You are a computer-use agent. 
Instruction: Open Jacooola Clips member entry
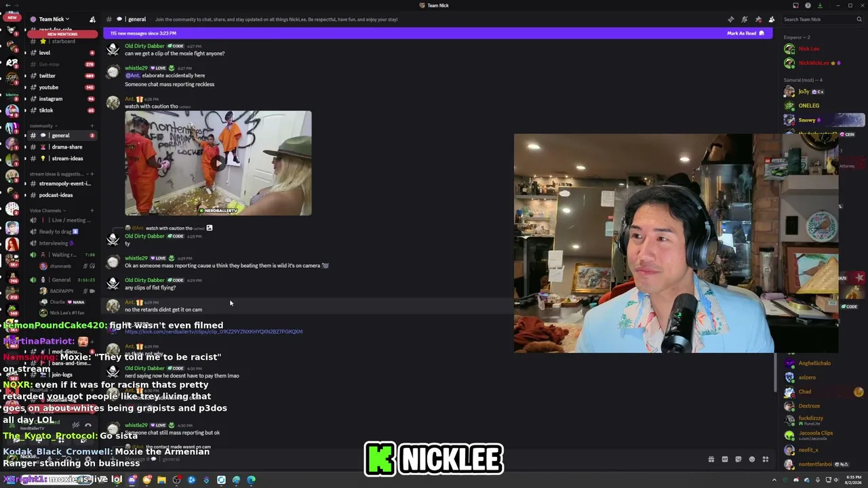[x=823, y=434]
